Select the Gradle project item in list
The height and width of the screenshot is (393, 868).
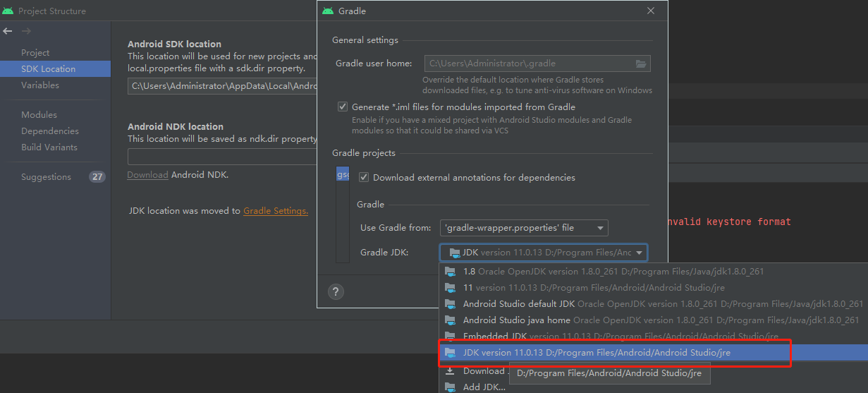(343, 174)
